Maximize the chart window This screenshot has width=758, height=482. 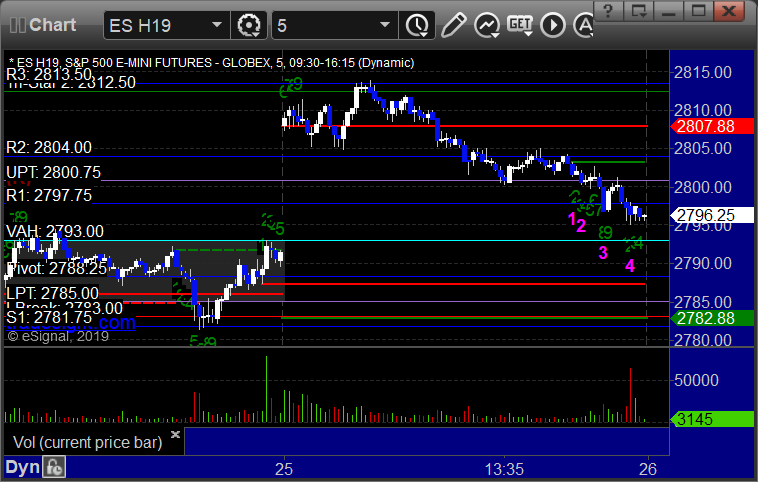699,10
